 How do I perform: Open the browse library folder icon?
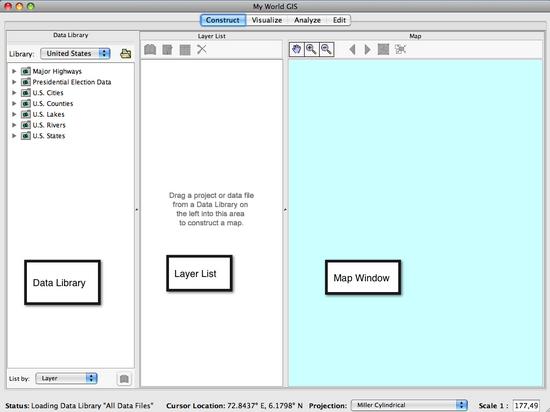tap(126, 54)
